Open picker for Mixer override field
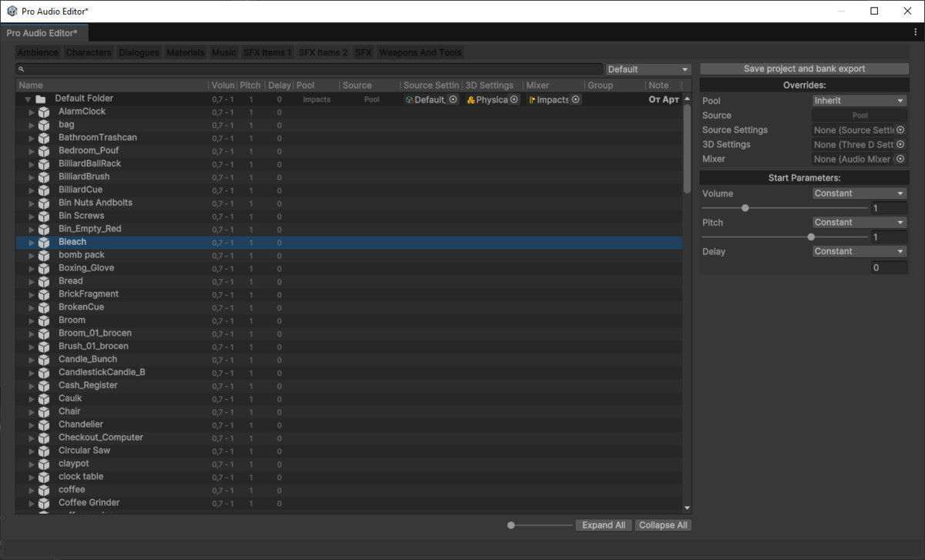The width and height of the screenshot is (925, 560). click(900, 159)
